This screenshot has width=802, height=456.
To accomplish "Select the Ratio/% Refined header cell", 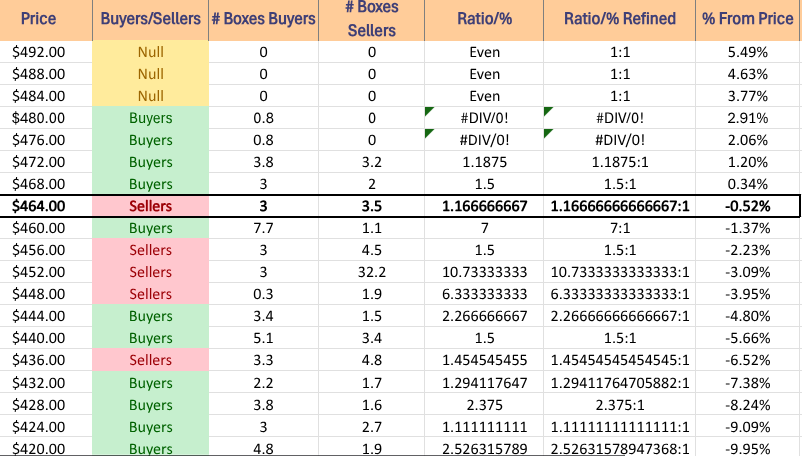I will pos(619,19).
